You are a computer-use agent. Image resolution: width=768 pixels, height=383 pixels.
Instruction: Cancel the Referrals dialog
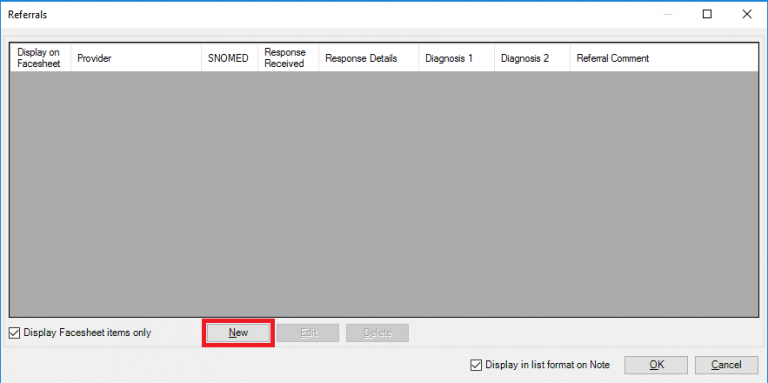click(726, 365)
